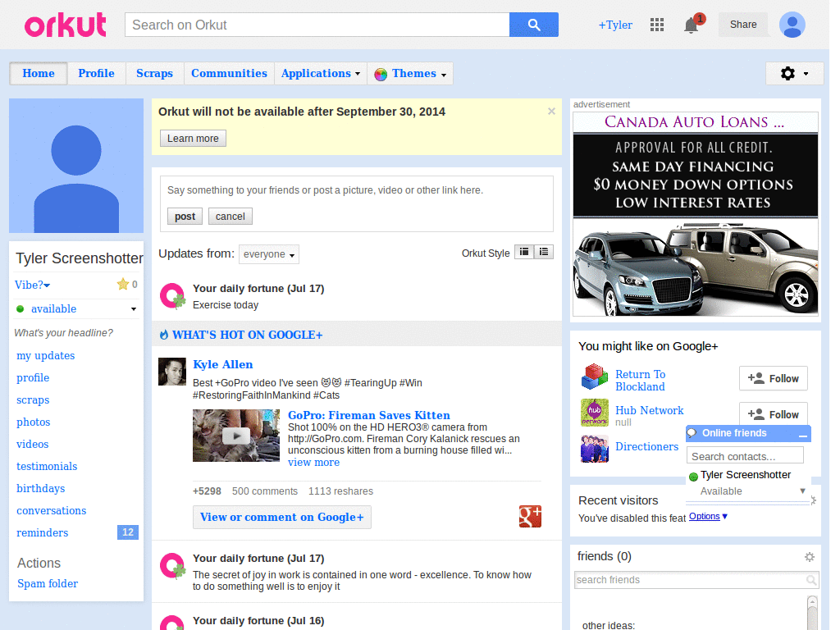Click the Canada Auto Loans advertisement

click(696, 214)
